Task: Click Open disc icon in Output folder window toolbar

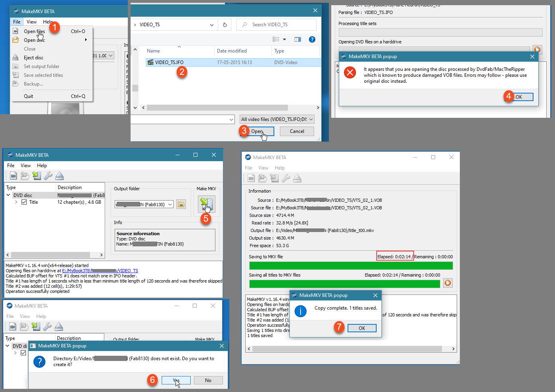Action: pos(25,176)
